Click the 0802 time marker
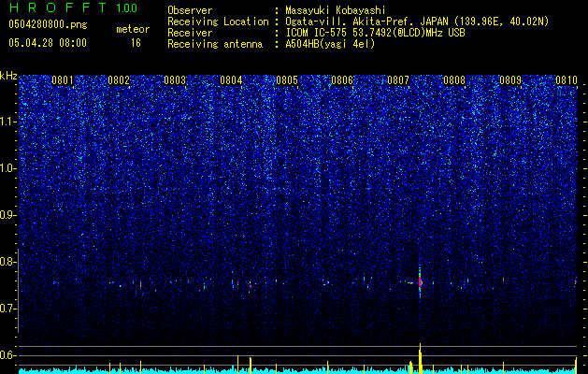 (119, 80)
